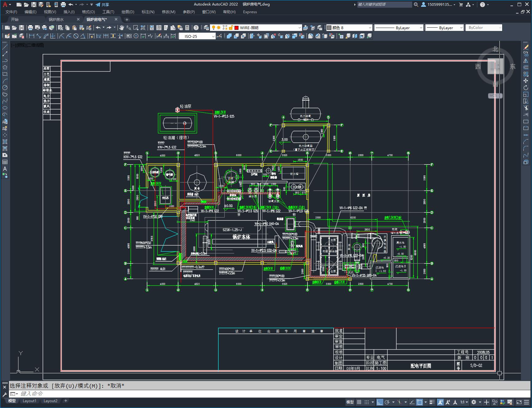Screen dimensions: 532x408
Task: Select the Mirror tool in modify toolbar
Action: (526, 61)
